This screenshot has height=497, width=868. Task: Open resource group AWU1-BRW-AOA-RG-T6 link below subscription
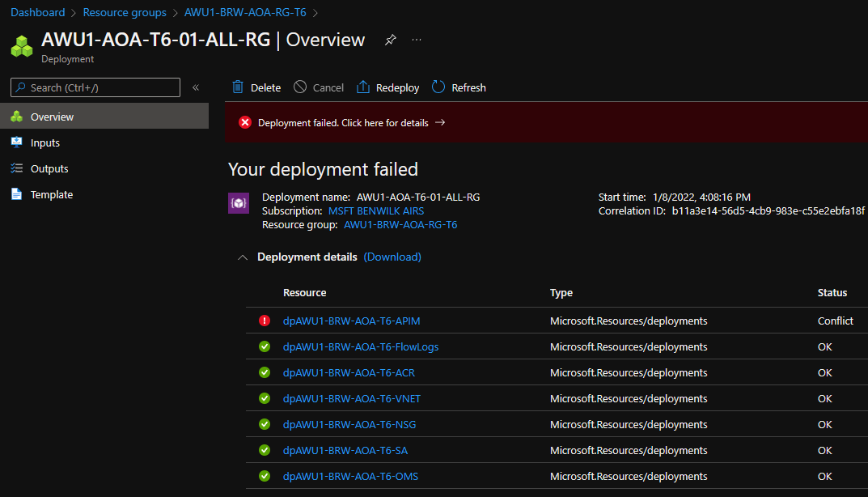[x=400, y=225]
